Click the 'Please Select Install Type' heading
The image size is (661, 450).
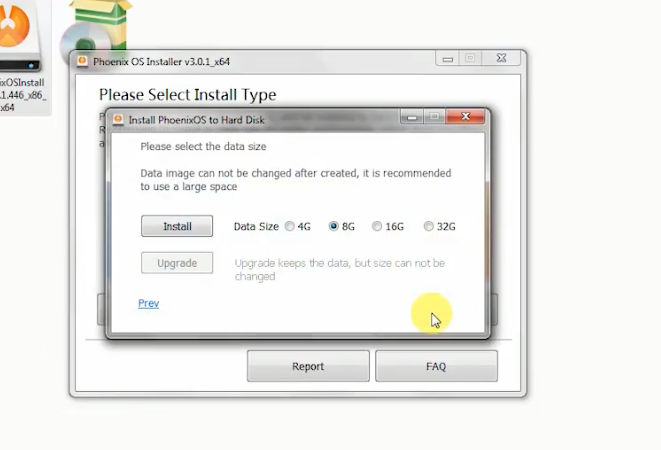[x=188, y=94]
